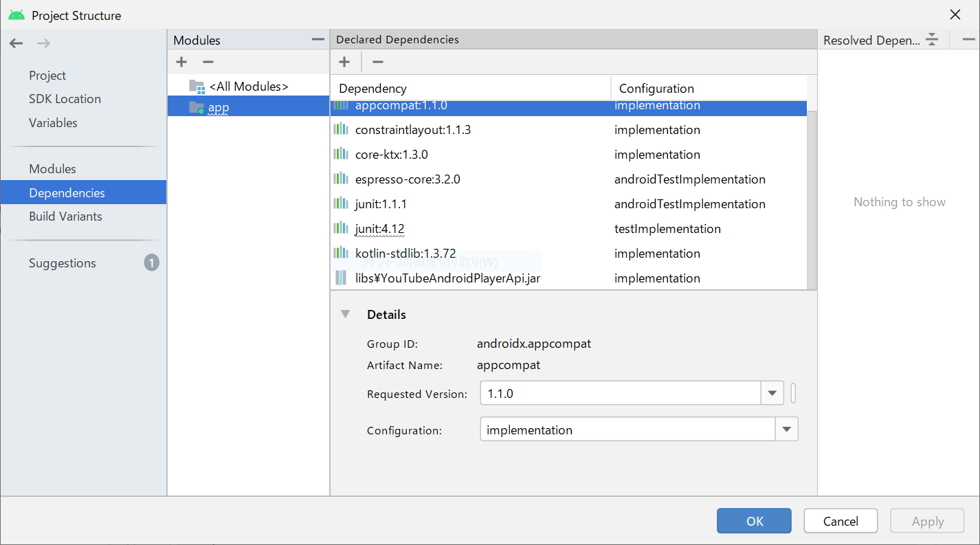Click the jar icon beside YouTubeAndroidPlayerApi.jar

[x=341, y=278]
